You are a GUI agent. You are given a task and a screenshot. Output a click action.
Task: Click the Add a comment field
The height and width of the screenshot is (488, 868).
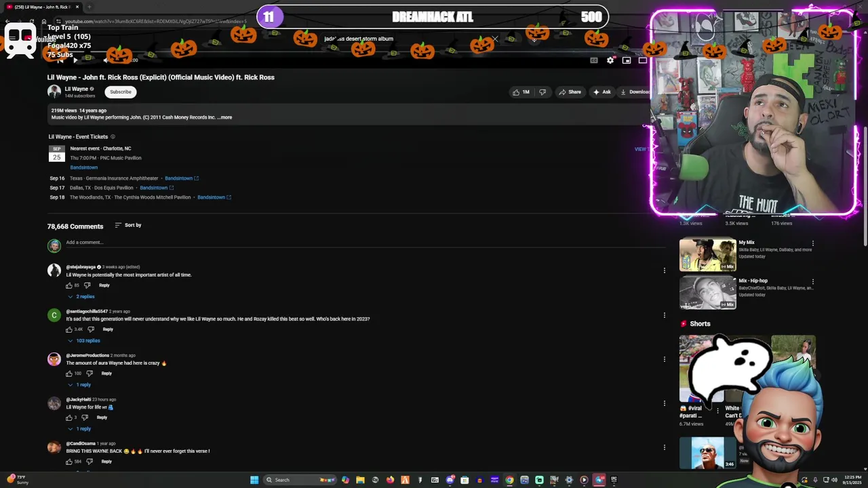(x=365, y=243)
